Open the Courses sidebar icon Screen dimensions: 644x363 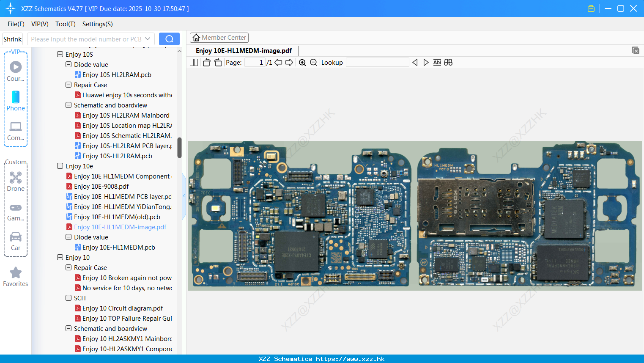pos(16,71)
